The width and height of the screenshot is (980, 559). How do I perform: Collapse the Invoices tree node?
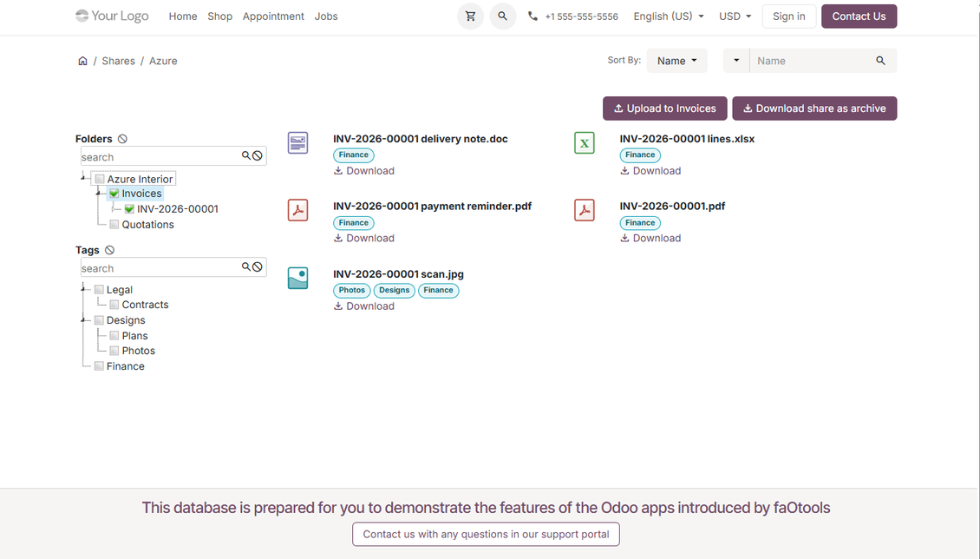[x=99, y=194]
